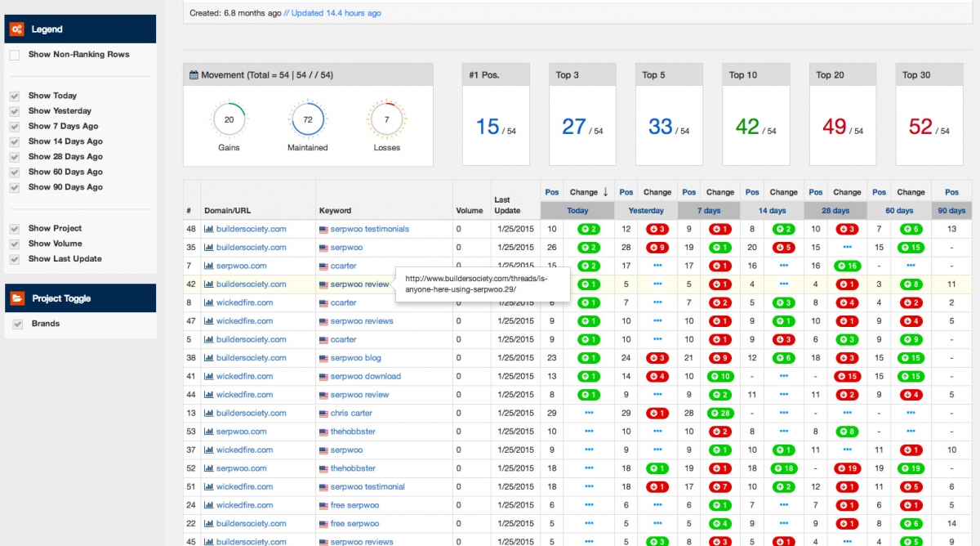Click the folder icon beside Project Toggle
Screen dimensions: 980x546
pos(16,298)
